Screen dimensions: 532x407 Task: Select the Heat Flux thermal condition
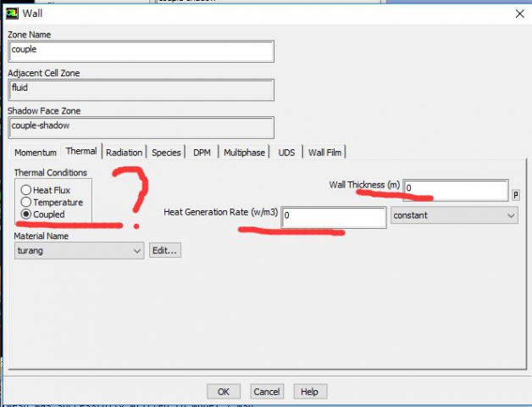pos(27,190)
